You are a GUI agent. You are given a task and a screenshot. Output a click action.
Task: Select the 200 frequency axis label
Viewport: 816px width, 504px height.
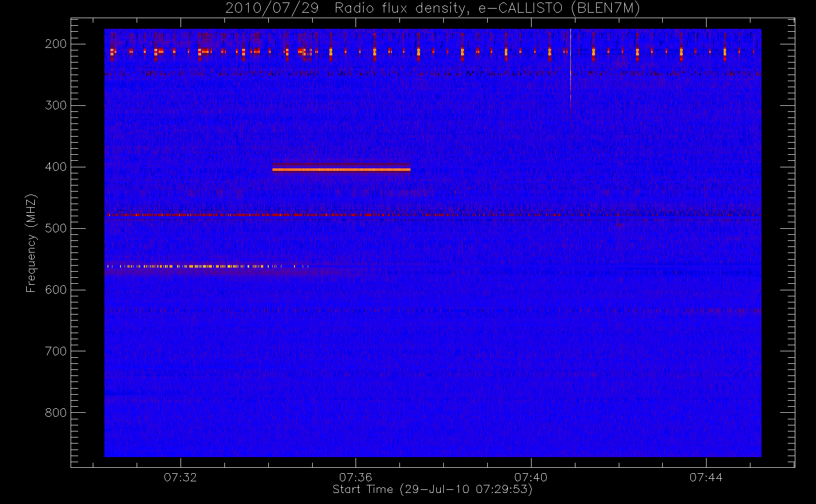point(56,44)
